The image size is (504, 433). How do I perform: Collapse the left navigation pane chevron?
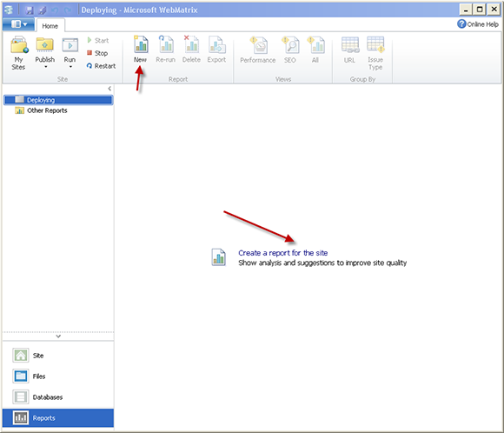tap(109, 89)
